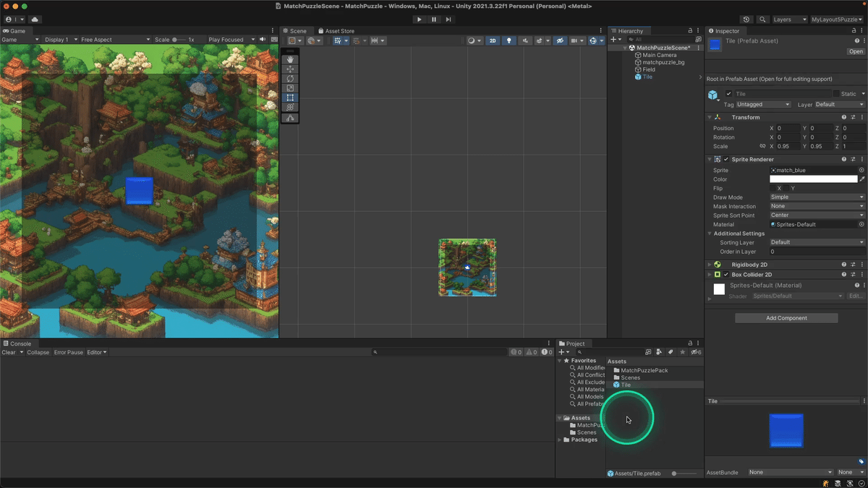Click the Order in Layer field
The height and width of the screenshot is (488, 868).
point(817,252)
